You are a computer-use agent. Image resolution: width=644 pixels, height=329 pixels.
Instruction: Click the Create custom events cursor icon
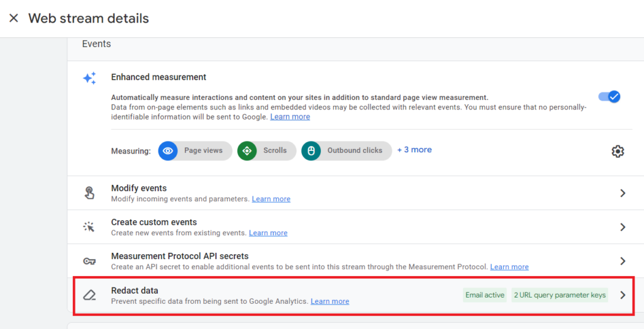point(89,226)
